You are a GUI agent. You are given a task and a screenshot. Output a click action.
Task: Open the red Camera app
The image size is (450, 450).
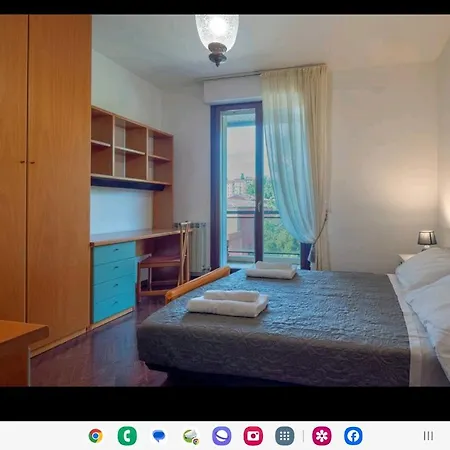click(x=253, y=436)
